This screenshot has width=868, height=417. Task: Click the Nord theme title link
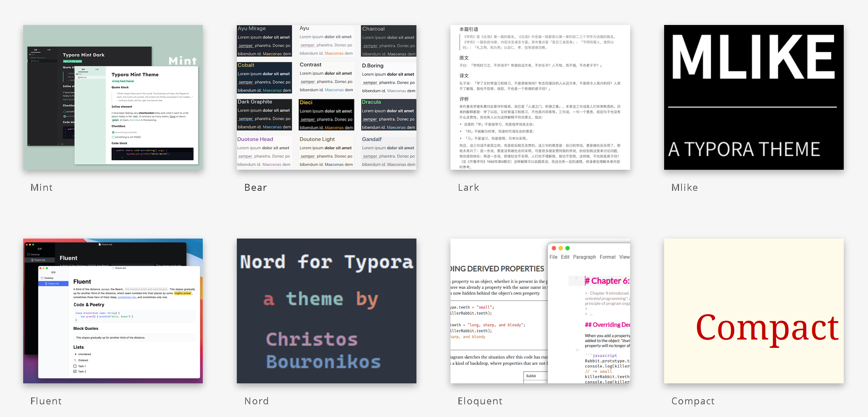pyautogui.click(x=256, y=401)
